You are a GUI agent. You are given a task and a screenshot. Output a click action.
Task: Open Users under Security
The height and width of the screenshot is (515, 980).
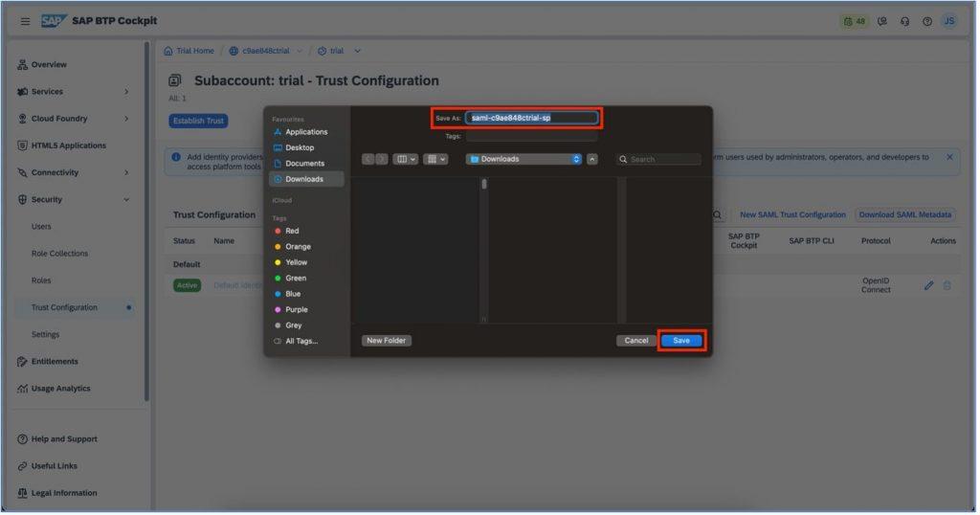click(x=42, y=227)
